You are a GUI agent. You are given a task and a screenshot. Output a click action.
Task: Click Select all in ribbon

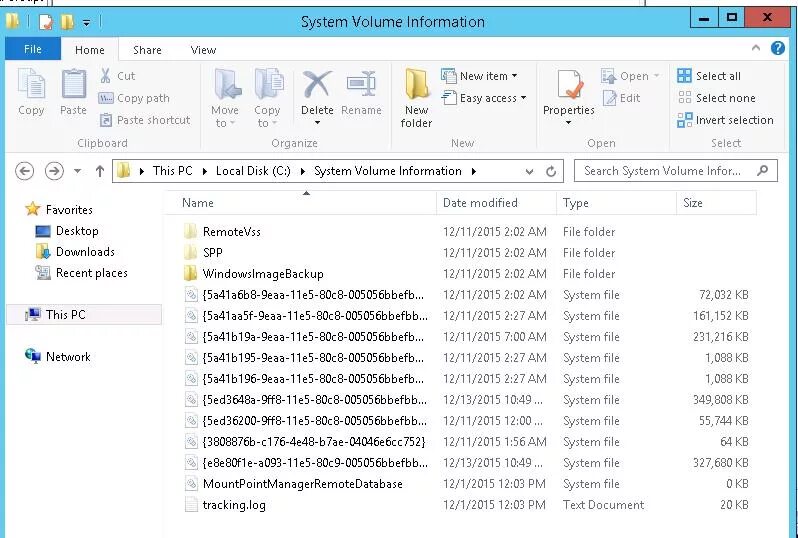coord(709,76)
